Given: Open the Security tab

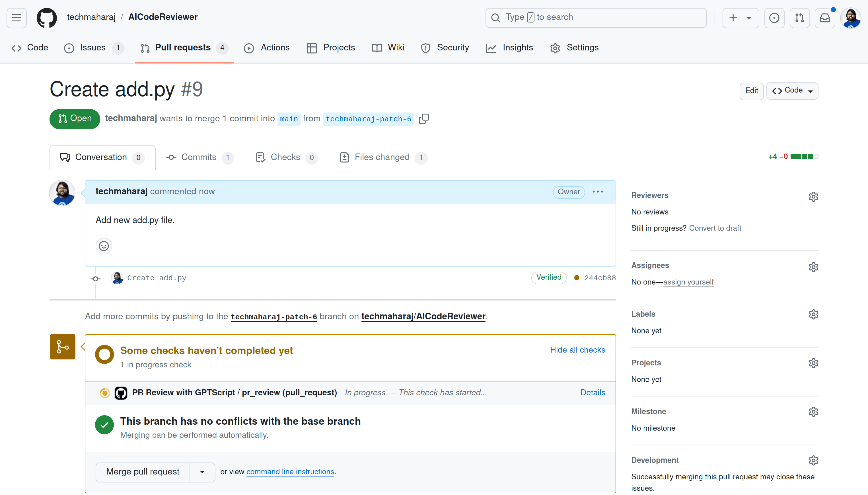Looking at the screenshot, I should [x=445, y=48].
